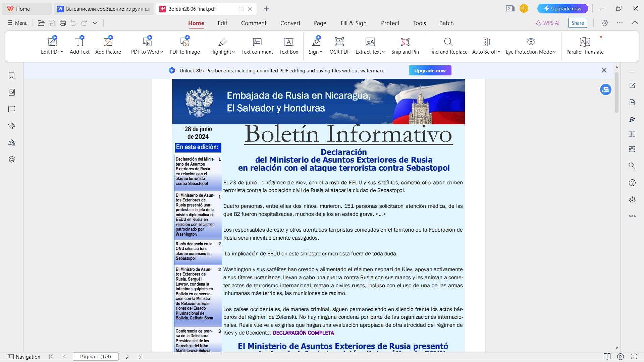Open WPS AI assistant
644x362 pixels.
(547, 23)
